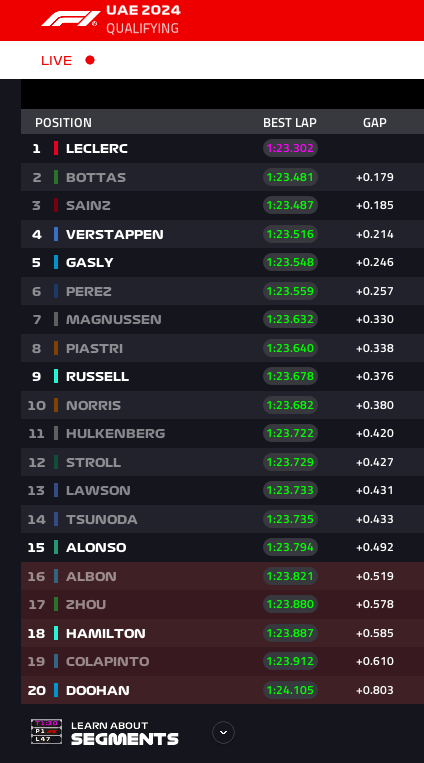This screenshot has height=763, width=424.
Task: Expand the Learn About Segments chevron
Action: (x=223, y=732)
